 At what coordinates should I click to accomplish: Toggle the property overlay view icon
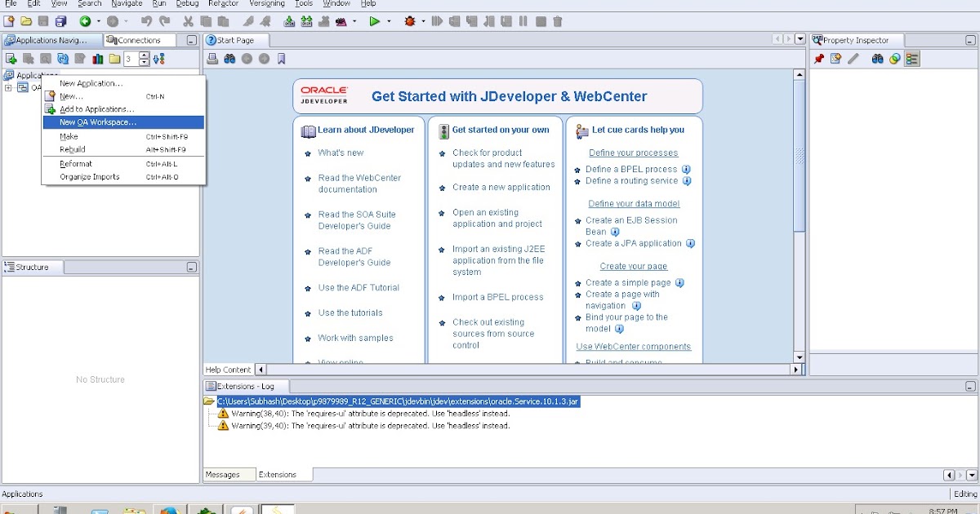click(894, 58)
